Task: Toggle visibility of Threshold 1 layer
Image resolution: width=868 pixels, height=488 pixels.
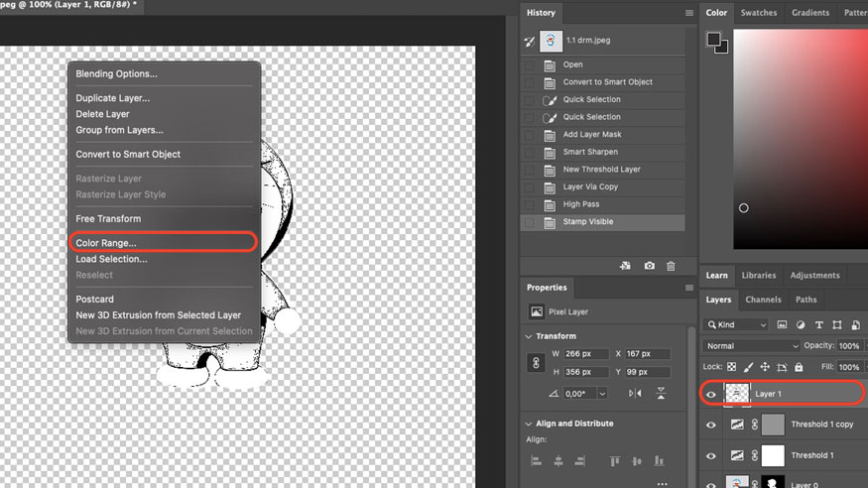Action: coord(710,456)
